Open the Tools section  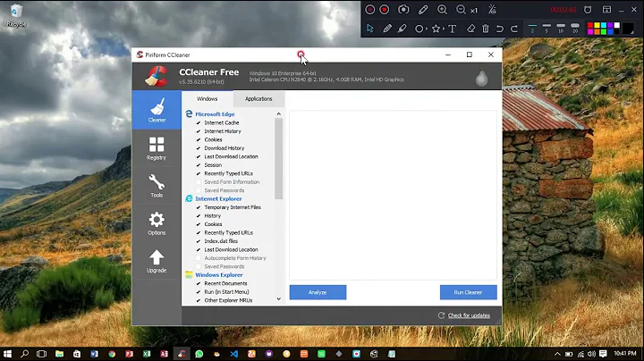157,186
